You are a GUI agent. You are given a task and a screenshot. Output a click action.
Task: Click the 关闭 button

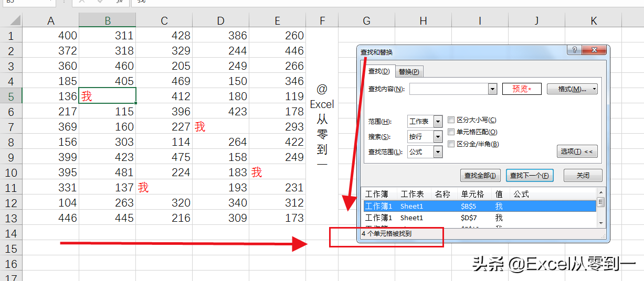583,176
